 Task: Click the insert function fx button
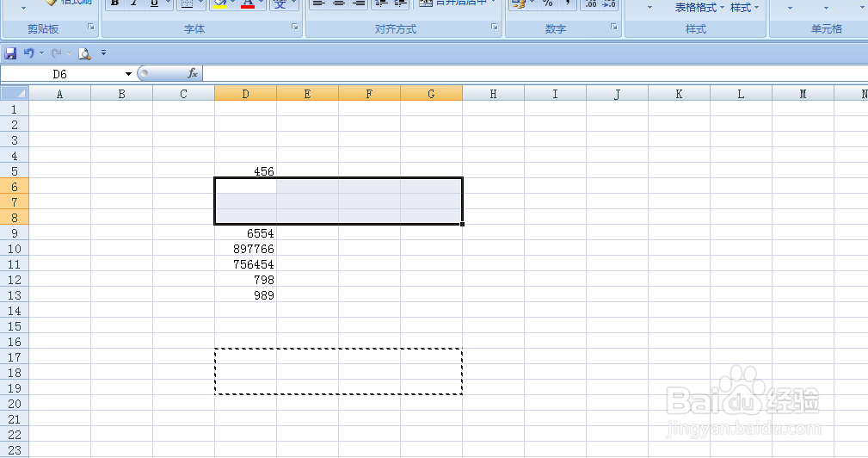(193, 73)
